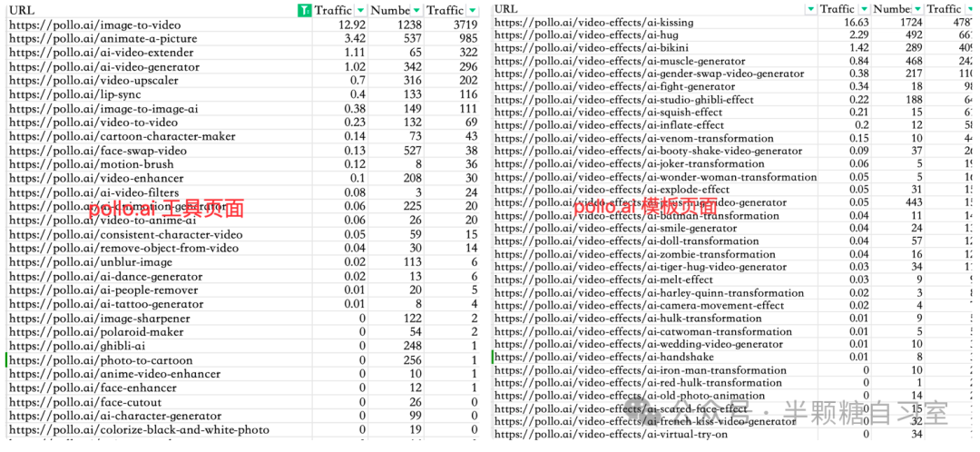Select the video-effects/ai-muscle-generator URL cell
Screen dimensions: 980x452
point(655,61)
